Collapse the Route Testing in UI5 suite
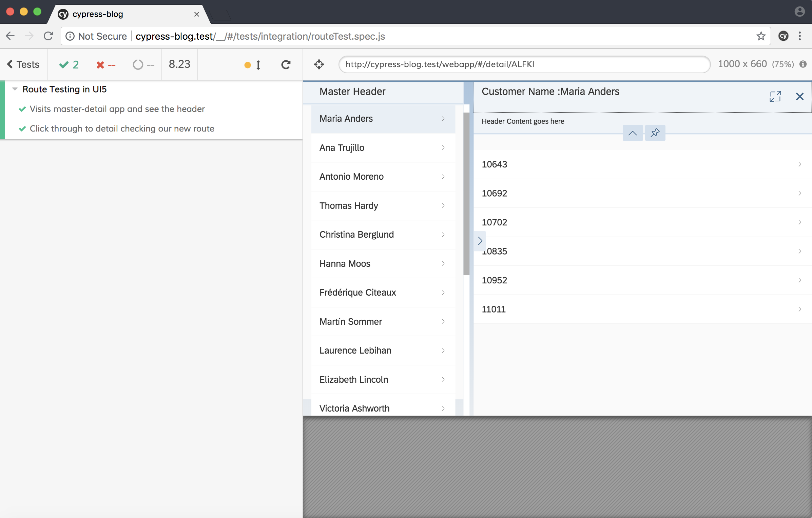 (x=15, y=89)
